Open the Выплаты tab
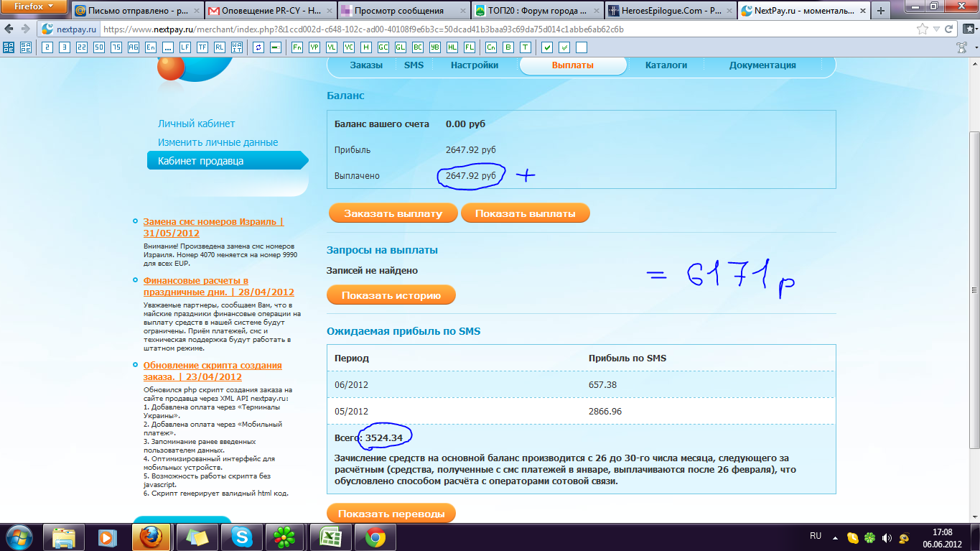 [573, 65]
